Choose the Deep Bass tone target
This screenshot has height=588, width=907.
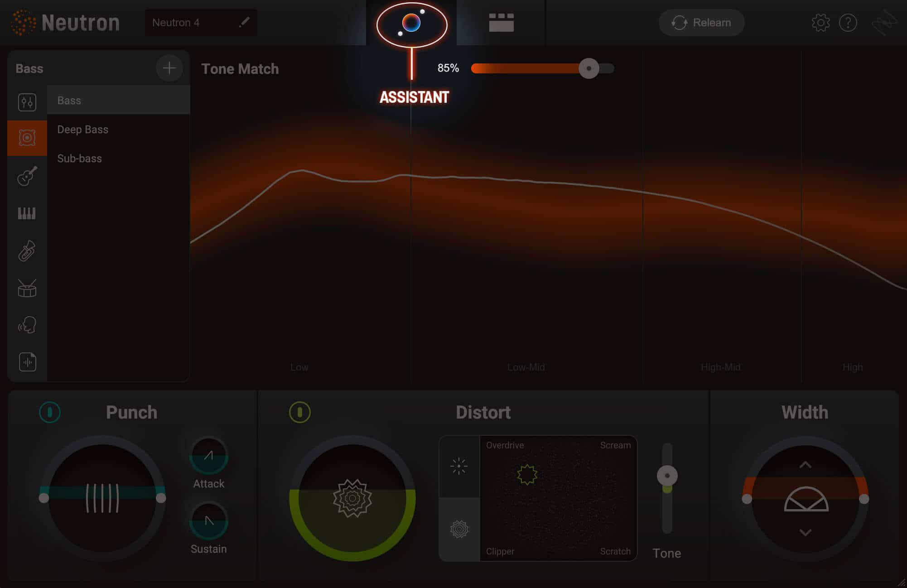coord(119,130)
